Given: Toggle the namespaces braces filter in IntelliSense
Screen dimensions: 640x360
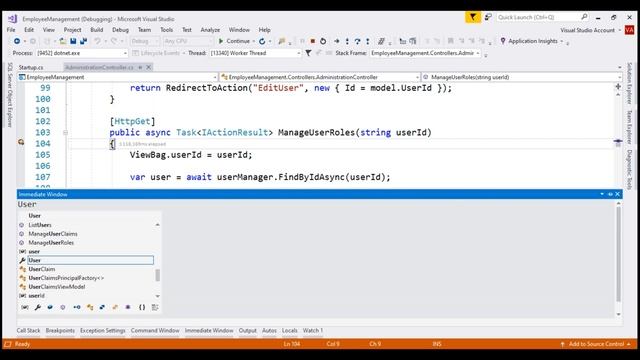Looking at the screenshot, I should [142, 307].
